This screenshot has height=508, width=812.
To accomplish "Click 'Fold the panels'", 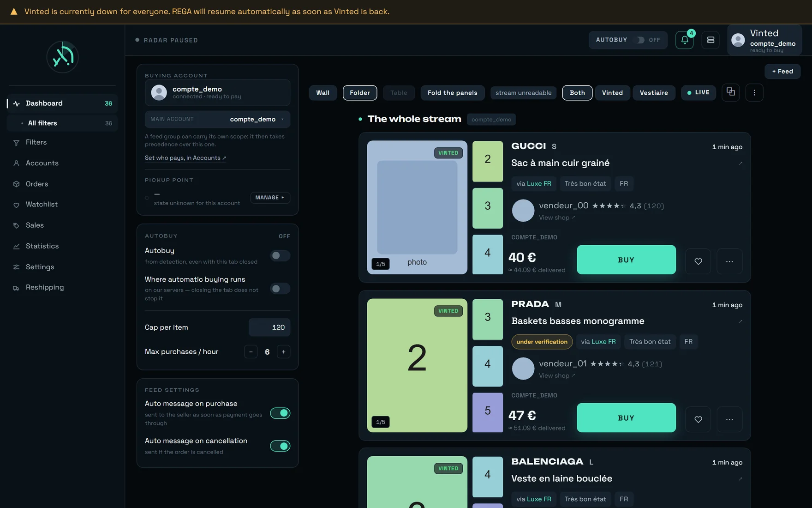I will click(x=452, y=93).
